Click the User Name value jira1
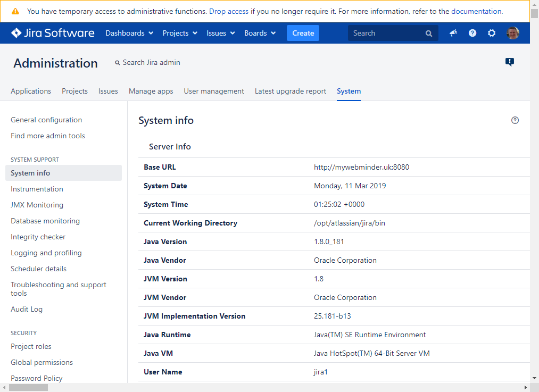 coord(320,372)
